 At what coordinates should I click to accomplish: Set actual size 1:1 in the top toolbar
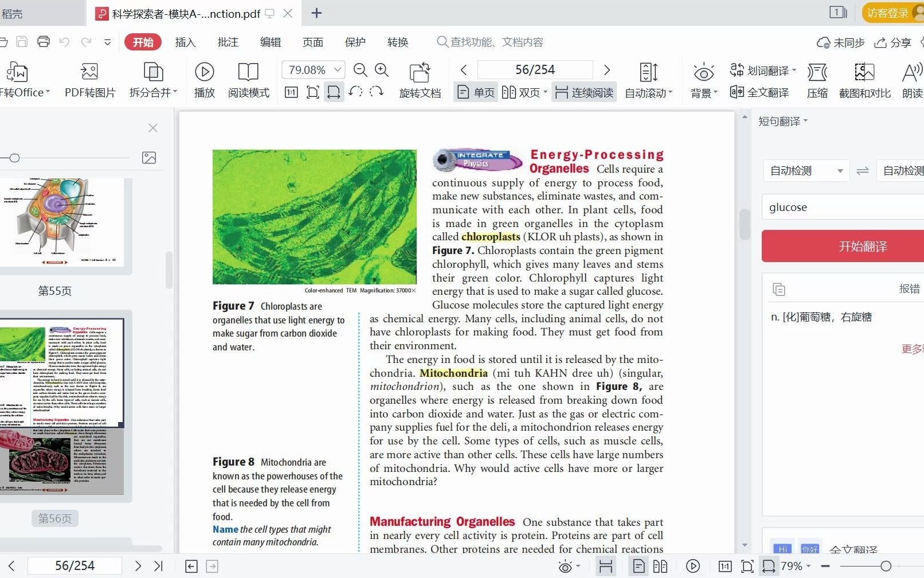[x=291, y=92]
